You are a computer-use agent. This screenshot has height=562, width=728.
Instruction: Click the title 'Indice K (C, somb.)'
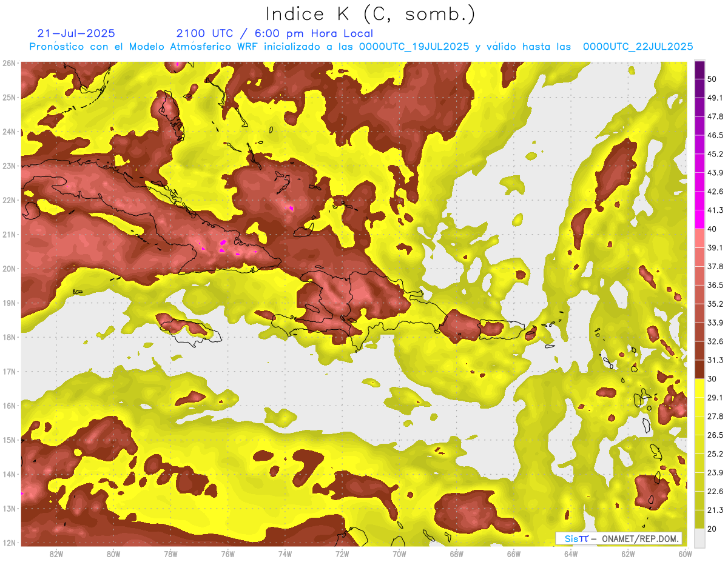pos(371,14)
